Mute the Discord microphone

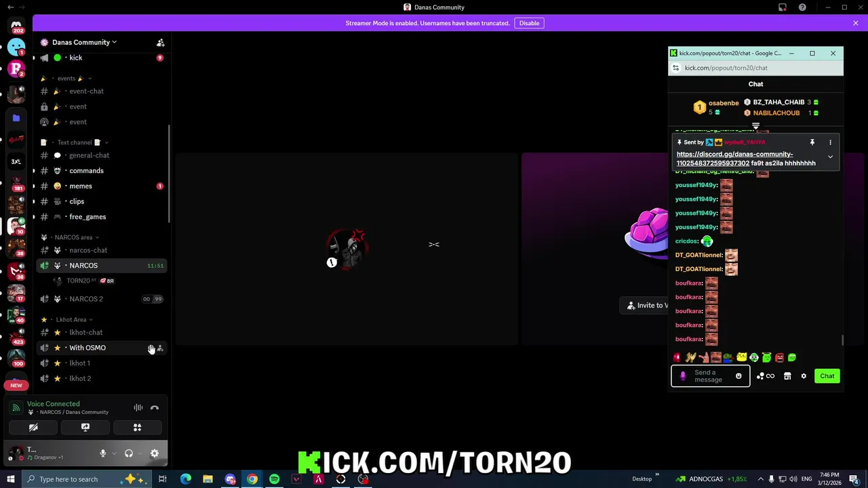coord(103,453)
